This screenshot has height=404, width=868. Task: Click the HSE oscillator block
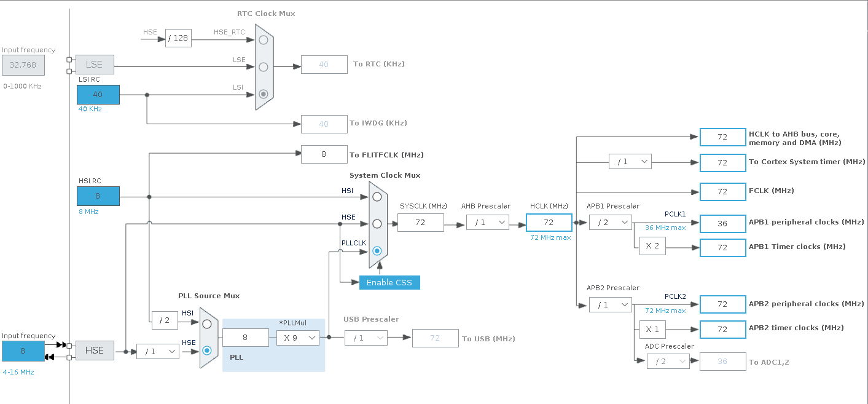[x=95, y=350]
